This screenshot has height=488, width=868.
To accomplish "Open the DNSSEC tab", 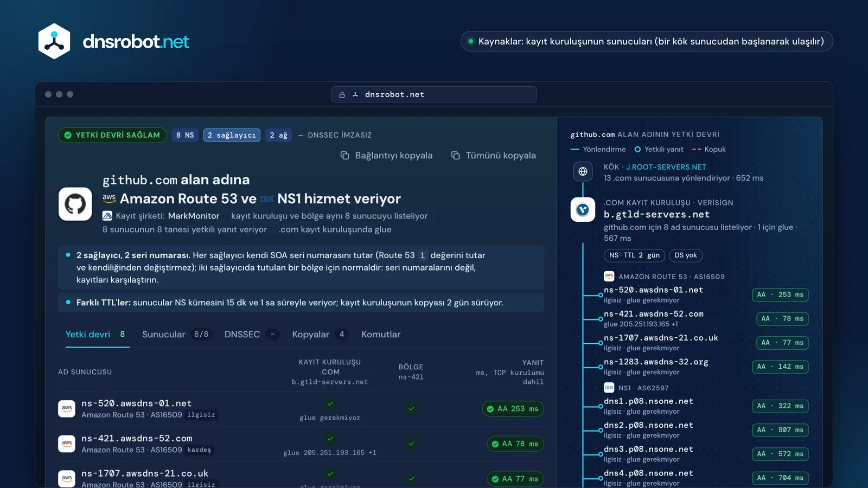I will coord(252,335).
